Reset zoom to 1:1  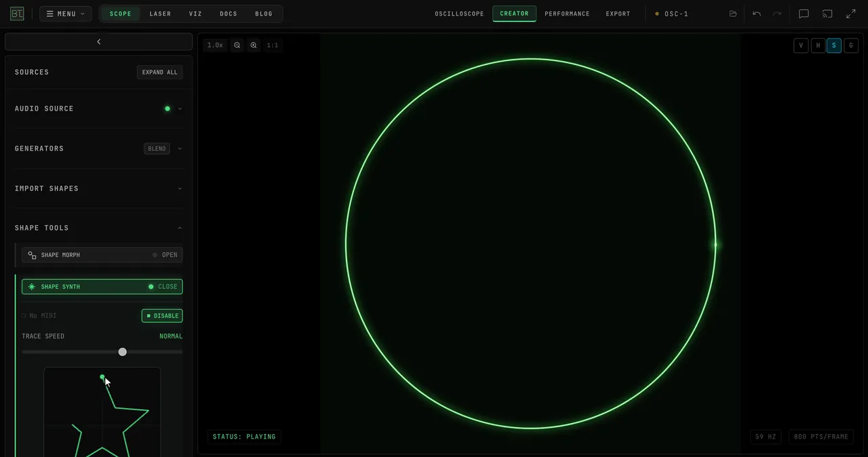272,45
